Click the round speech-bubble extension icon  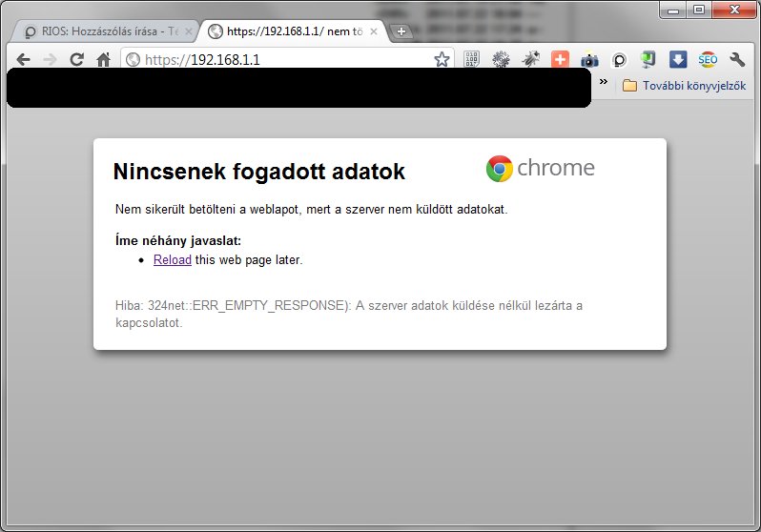(x=619, y=60)
